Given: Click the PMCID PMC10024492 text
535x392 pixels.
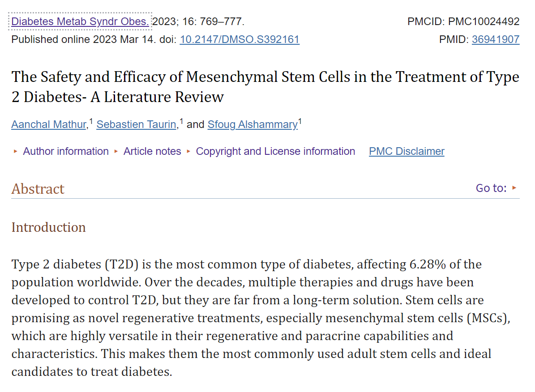Looking at the screenshot, I should 463,21.
